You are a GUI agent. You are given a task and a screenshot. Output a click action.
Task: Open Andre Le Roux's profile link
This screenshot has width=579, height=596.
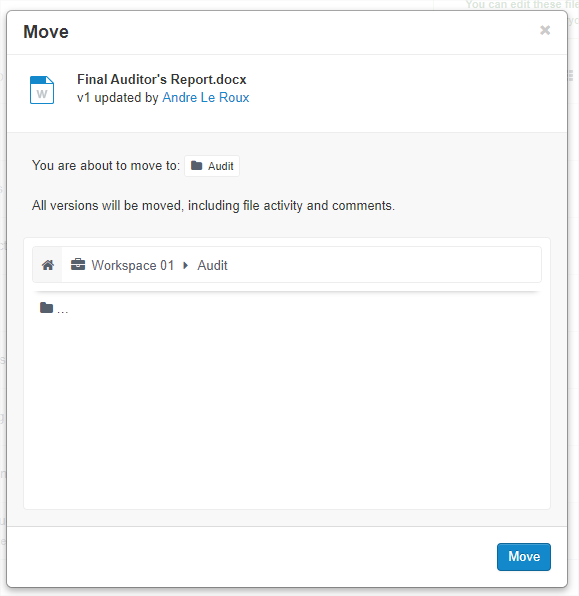[x=206, y=98]
